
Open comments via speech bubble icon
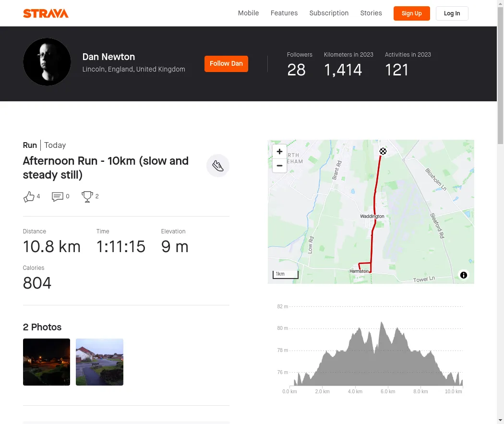[x=58, y=196]
